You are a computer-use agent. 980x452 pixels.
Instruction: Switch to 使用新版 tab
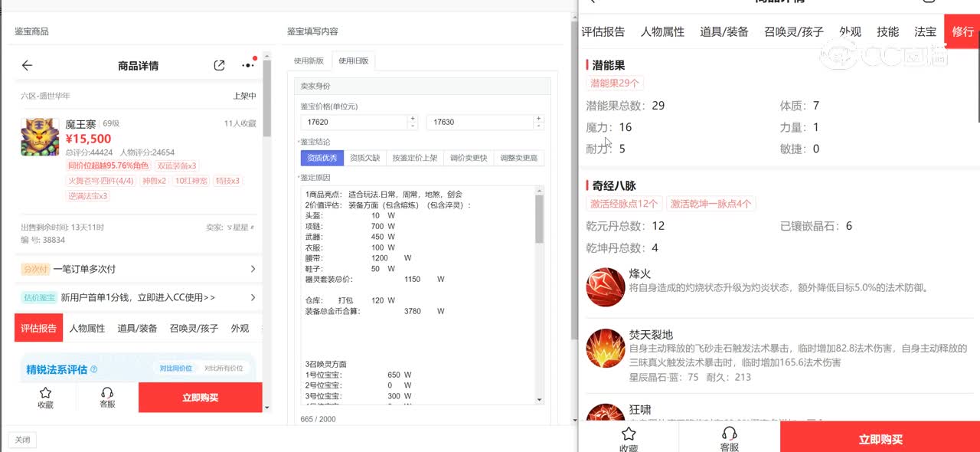pyautogui.click(x=309, y=61)
